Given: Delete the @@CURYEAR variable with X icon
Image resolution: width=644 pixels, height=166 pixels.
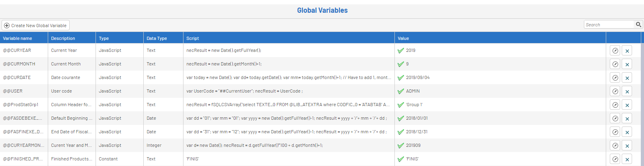Looking at the screenshot, I should tap(627, 51).
